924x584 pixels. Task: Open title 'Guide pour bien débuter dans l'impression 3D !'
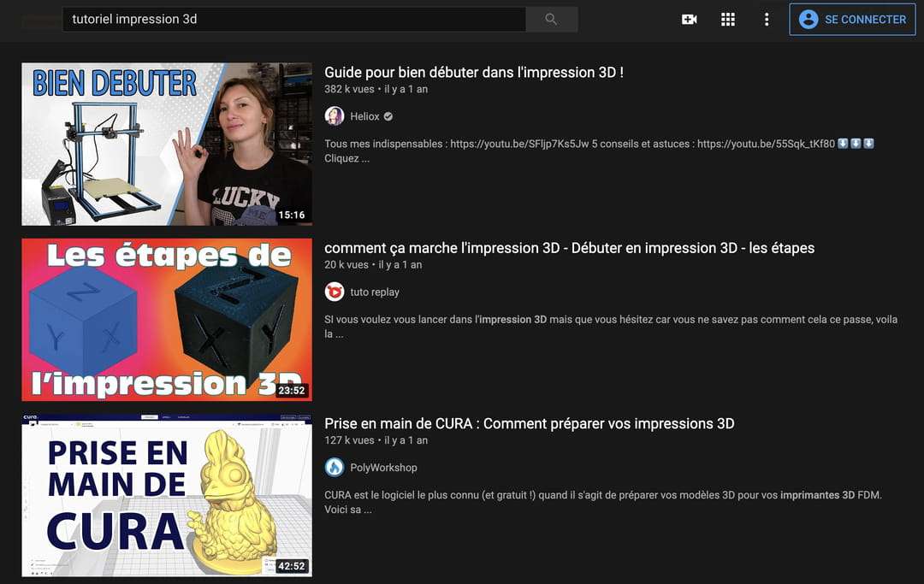(x=474, y=73)
